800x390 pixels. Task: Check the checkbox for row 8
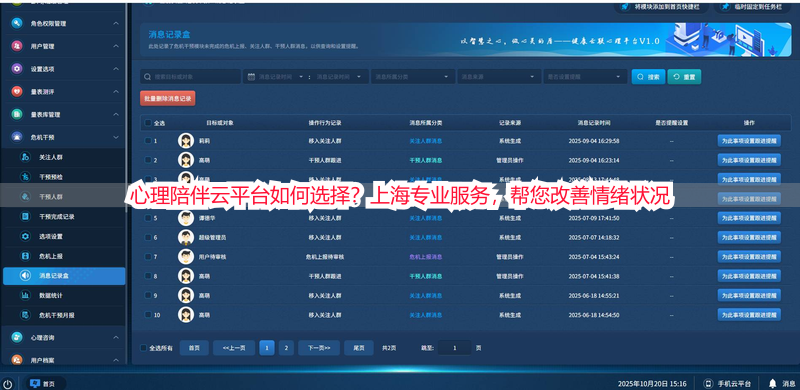coord(148,276)
